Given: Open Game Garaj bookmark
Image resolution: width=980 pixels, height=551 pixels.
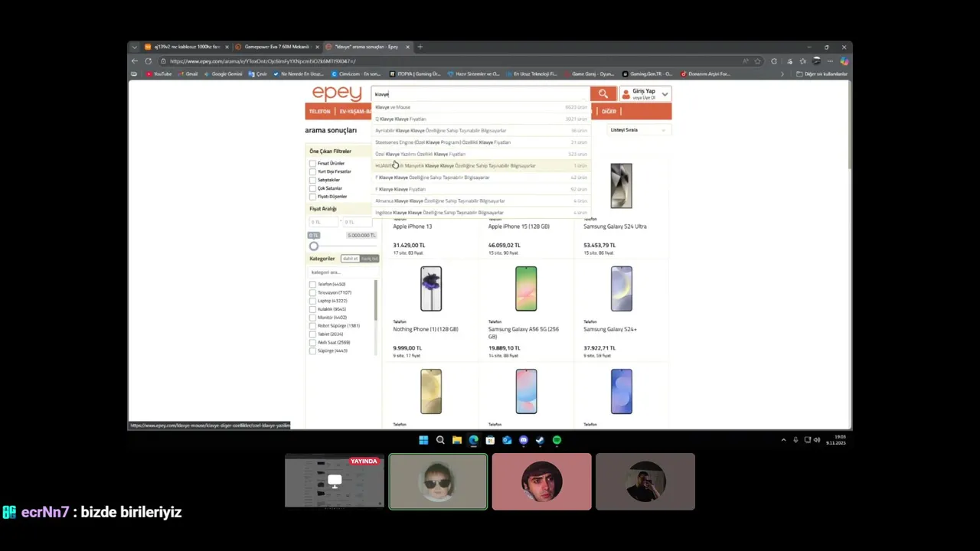Looking at the screenshot, I should [589, 74].
